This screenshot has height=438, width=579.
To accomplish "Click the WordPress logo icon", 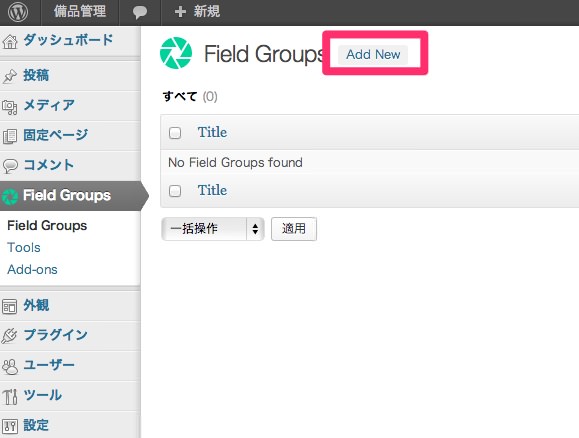I will click(18, 12).
